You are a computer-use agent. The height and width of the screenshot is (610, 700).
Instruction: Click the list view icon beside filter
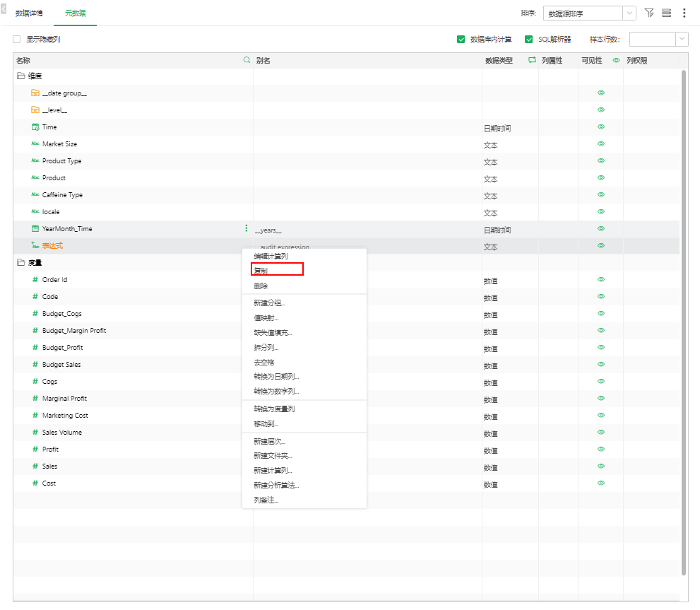point(667,13)
